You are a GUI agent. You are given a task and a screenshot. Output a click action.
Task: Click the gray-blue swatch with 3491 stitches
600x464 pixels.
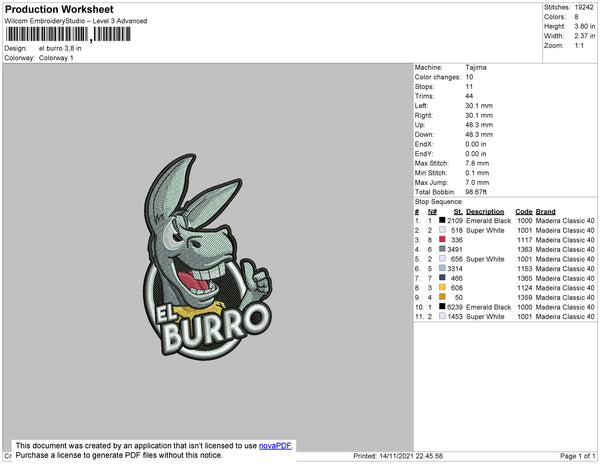[x=442, y=249]
